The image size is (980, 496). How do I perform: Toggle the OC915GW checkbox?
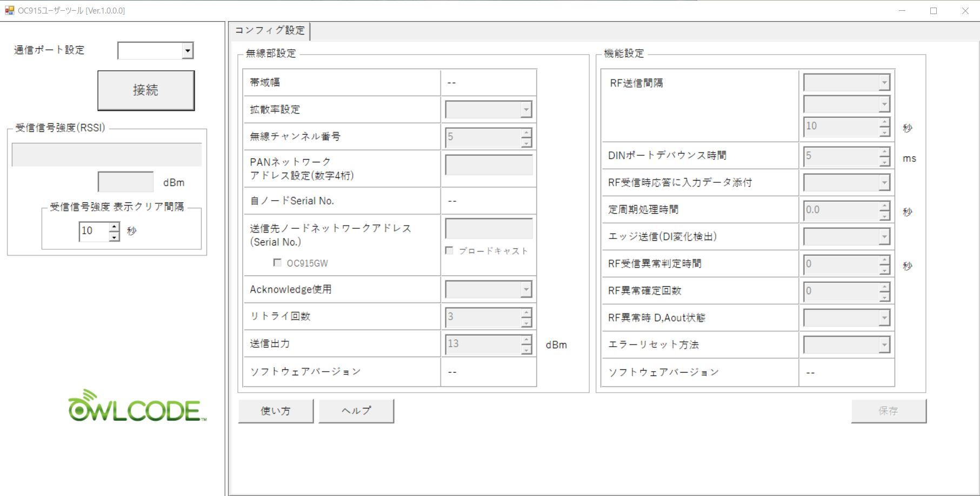[277, 262]
